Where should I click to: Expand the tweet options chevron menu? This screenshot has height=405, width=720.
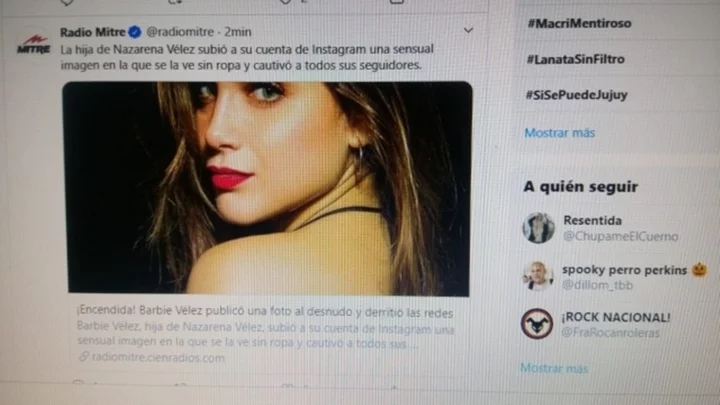[468, 30]
